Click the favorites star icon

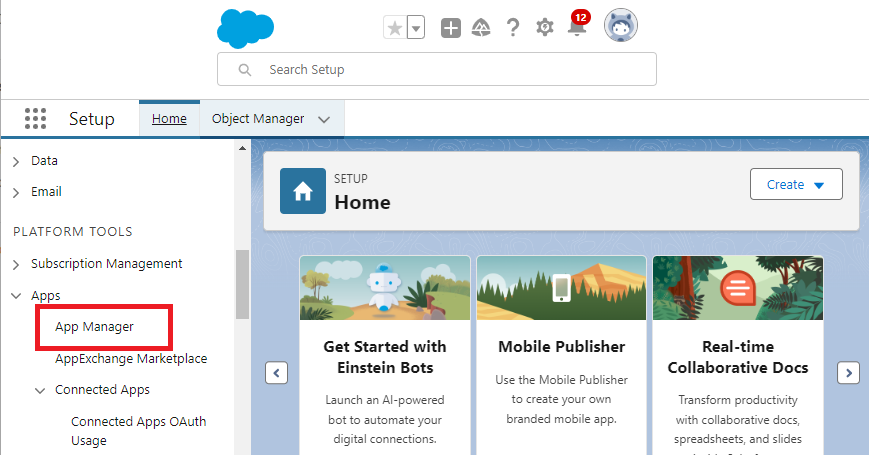[395, 28]
